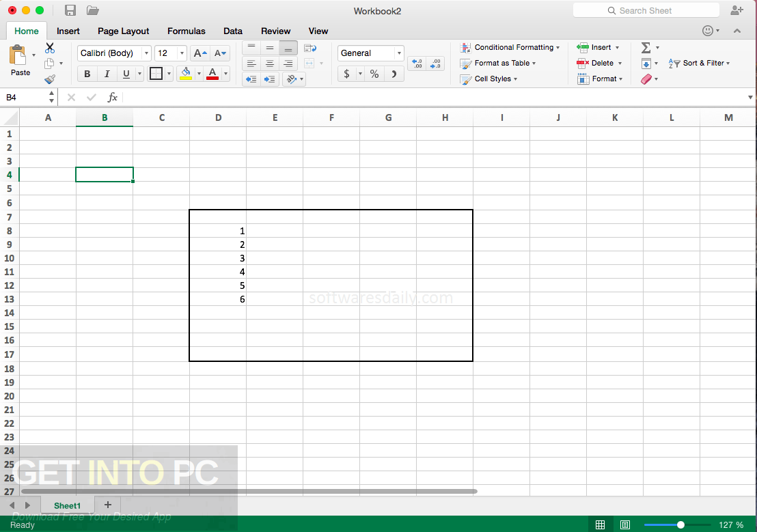757x532 pixels.
Task: Click the Save floppy disk icon
Action: point(70,10)
